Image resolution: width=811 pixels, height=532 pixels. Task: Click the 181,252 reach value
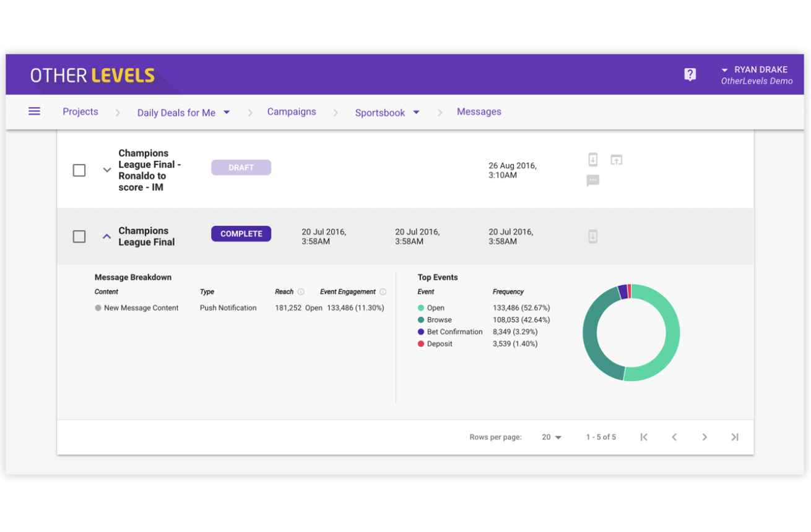click(288, 308)
